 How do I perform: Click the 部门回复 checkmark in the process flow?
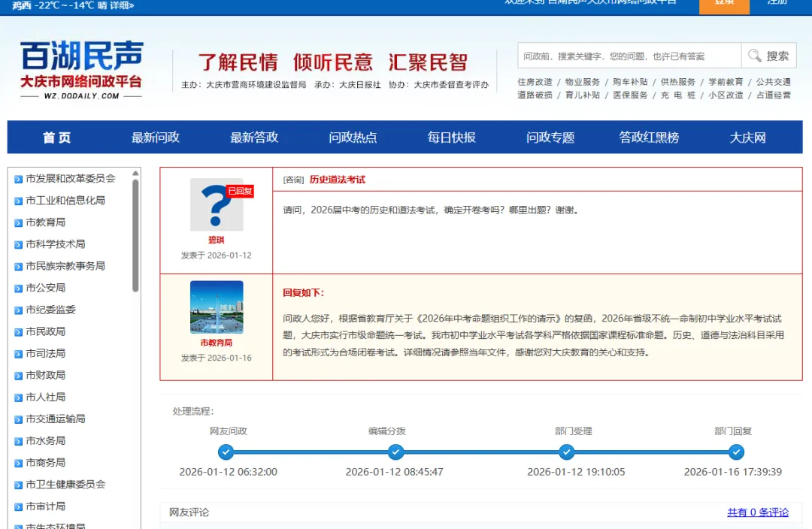pyautogui.click(x=736, y=452)
